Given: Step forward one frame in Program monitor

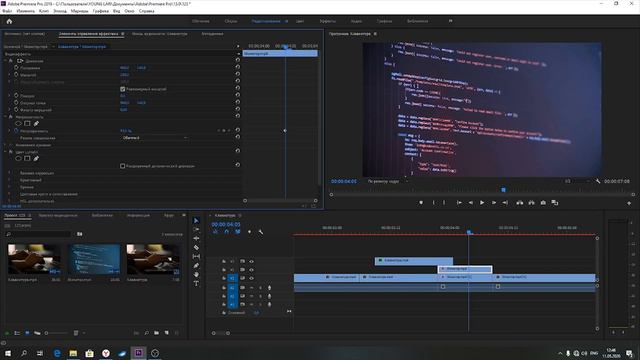Looking at the screenshot, I should pos(493,202).
